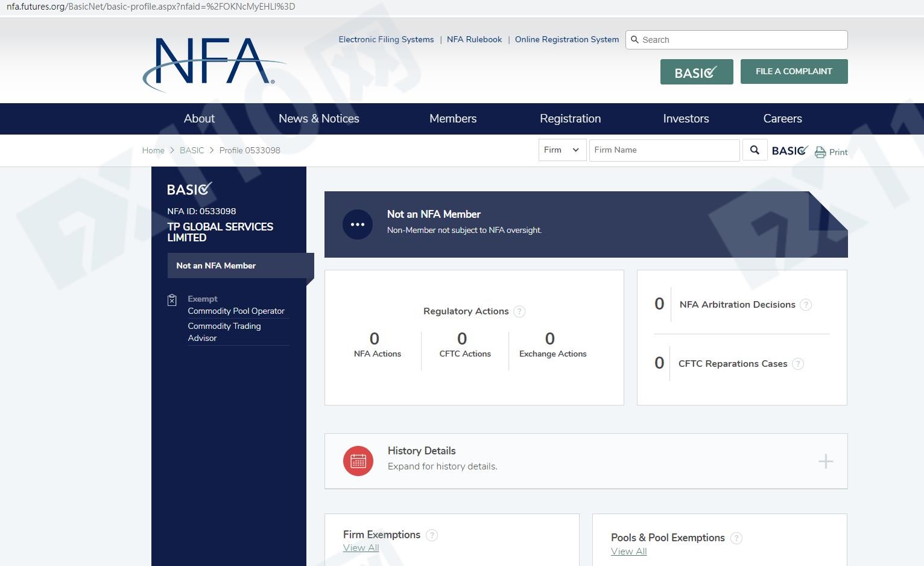This screenshot has height=566, width=924.
Task: Expand History Details with the plus sign
Action: click(x=826, y=462)
